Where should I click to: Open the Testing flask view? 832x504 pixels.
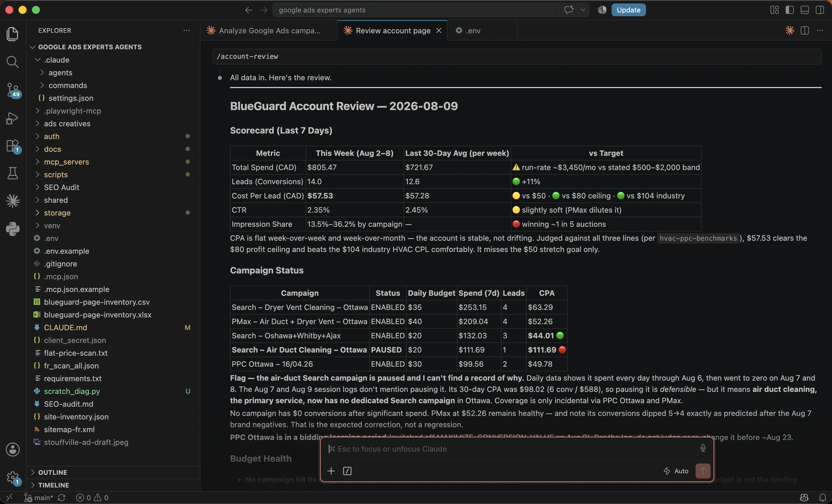12,173
